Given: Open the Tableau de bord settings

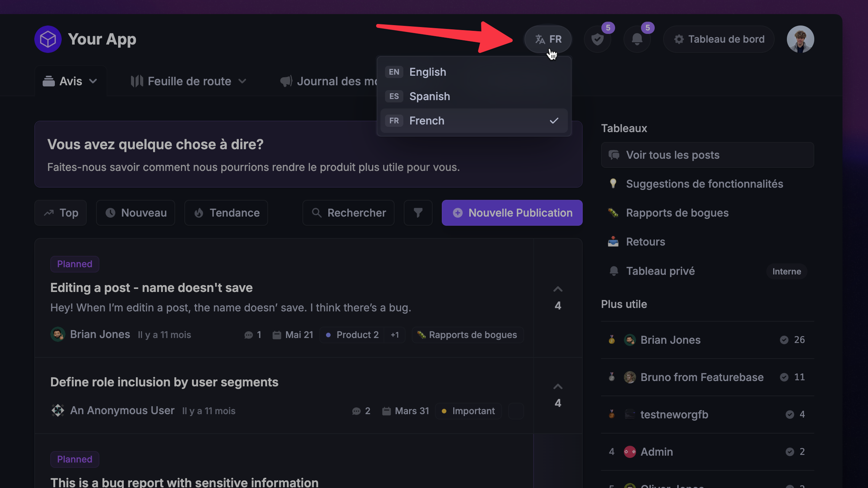Looking at the screenshot, I should click(719, 39).
